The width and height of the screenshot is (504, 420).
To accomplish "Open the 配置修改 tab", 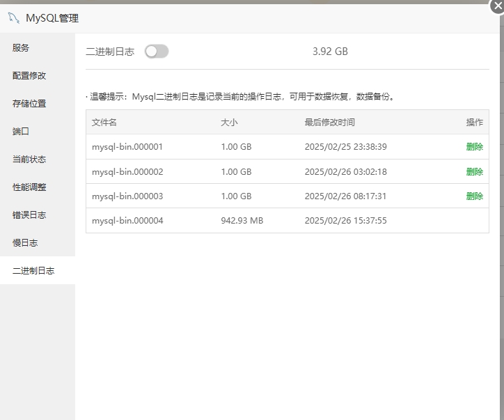I will coord(38,76).
